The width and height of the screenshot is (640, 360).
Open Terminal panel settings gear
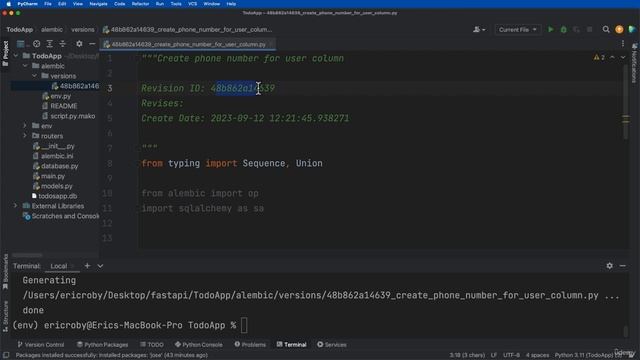[609, 266]
